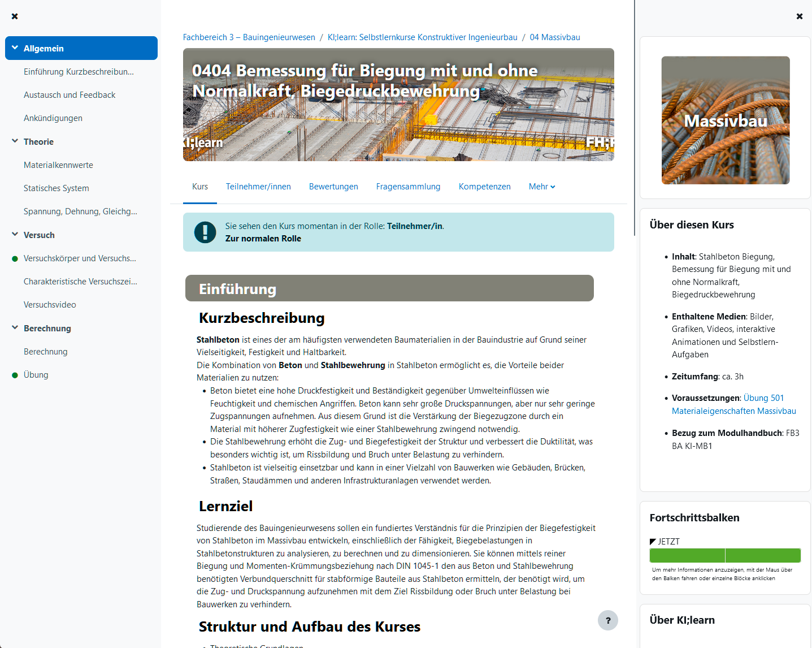Click the Zeitumfang: ca. 3h entry
Viewport: 812px width, 648px height.
click(707, 377)
